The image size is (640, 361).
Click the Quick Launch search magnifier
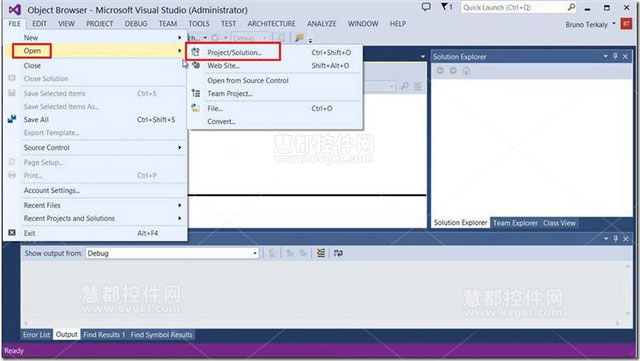(x=571, y=7)
